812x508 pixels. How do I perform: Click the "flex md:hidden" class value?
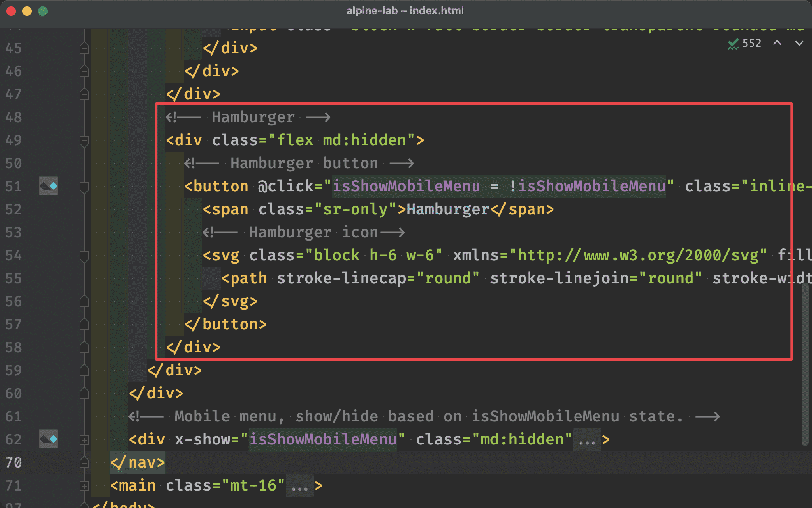pos(341,140)
